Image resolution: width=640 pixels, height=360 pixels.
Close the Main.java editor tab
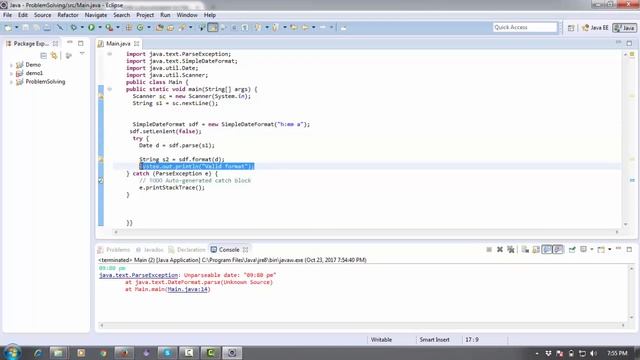pos(137,43)
